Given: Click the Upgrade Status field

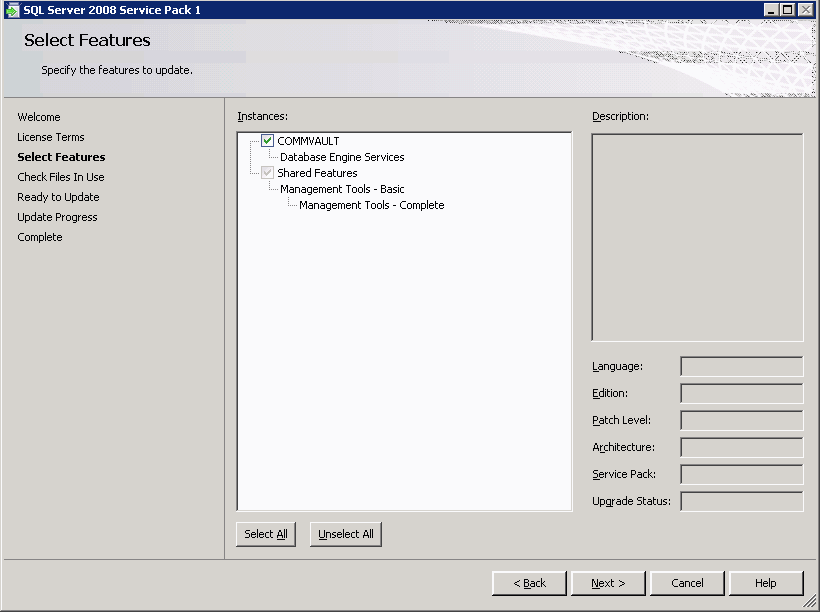Looking at the screenshot, I should (x=742, y=501).
